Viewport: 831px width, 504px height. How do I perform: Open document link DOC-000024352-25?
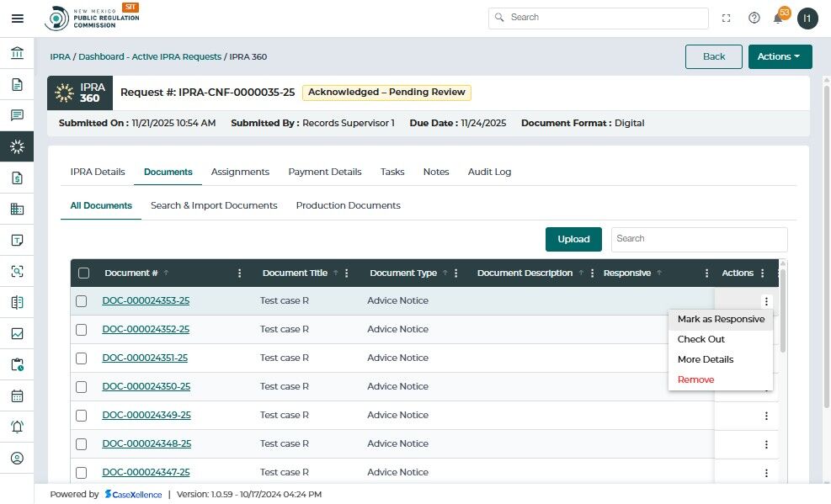pyautogui.click(x=146, y=330)
